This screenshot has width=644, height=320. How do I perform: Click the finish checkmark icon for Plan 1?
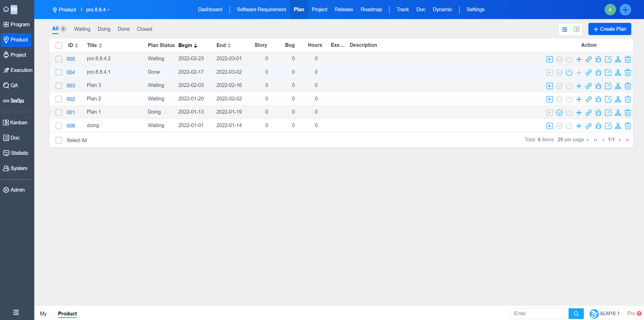click(559, 113)
